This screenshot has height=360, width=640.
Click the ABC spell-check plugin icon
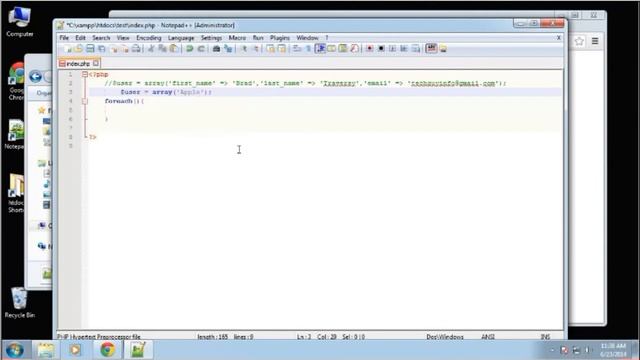431,49
